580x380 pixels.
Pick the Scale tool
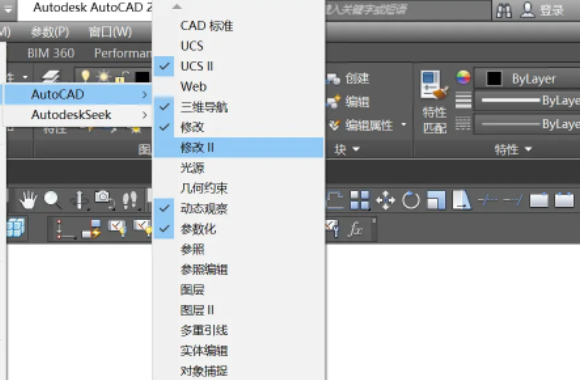[x=436, y=200]
